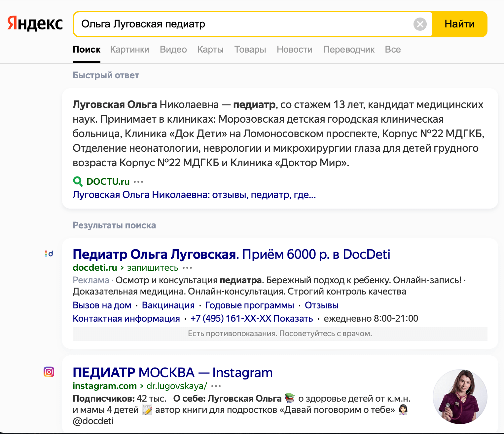
Task: Open the Видео tab
Action: (x=173, y=50)
